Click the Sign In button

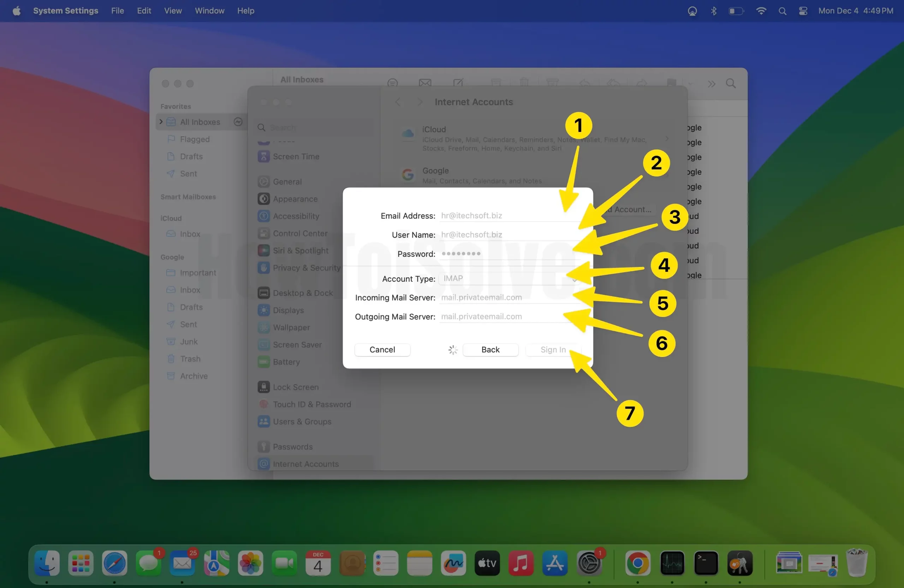coord(553,350)
